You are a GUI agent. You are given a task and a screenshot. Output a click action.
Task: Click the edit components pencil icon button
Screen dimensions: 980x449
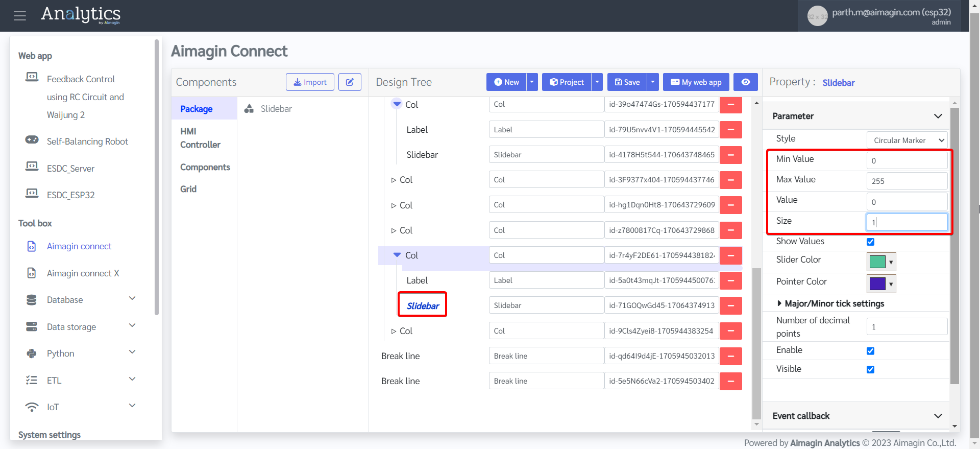click(x=350, y=82)
